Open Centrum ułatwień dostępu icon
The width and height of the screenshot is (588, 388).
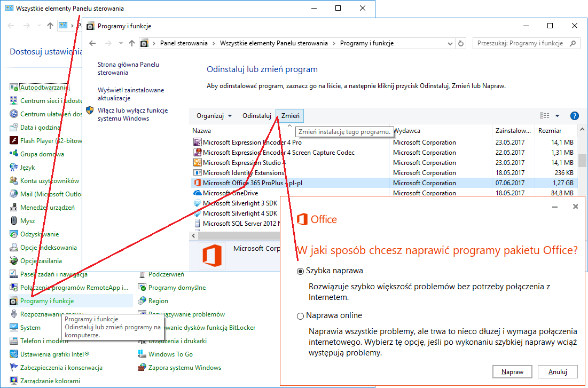tap(14, 114)
